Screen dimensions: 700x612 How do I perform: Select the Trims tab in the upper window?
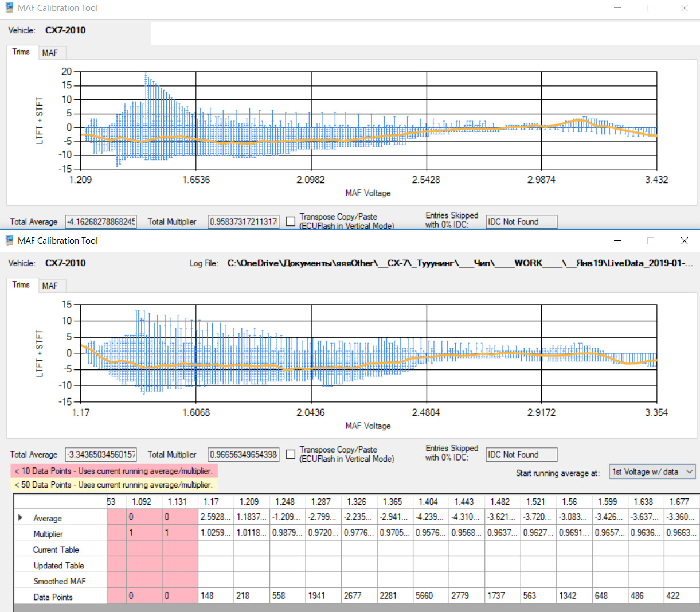21,52
